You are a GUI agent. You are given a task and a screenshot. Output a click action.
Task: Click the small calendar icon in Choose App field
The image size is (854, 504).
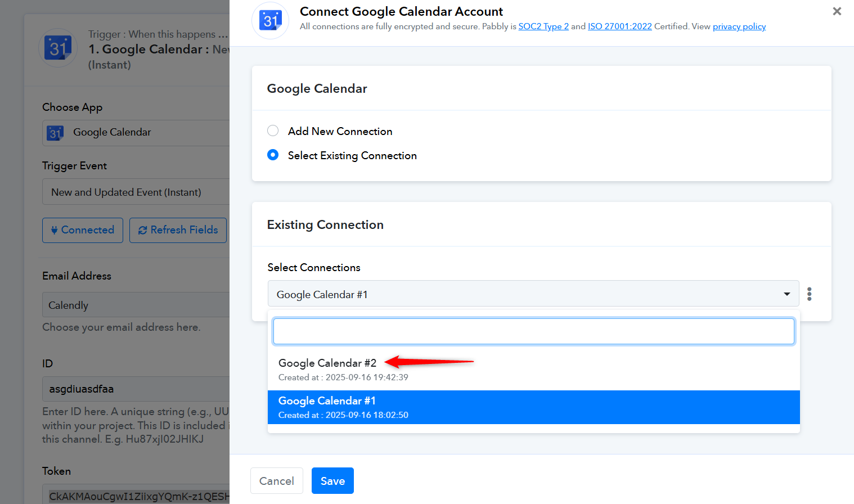pos(55,133)
